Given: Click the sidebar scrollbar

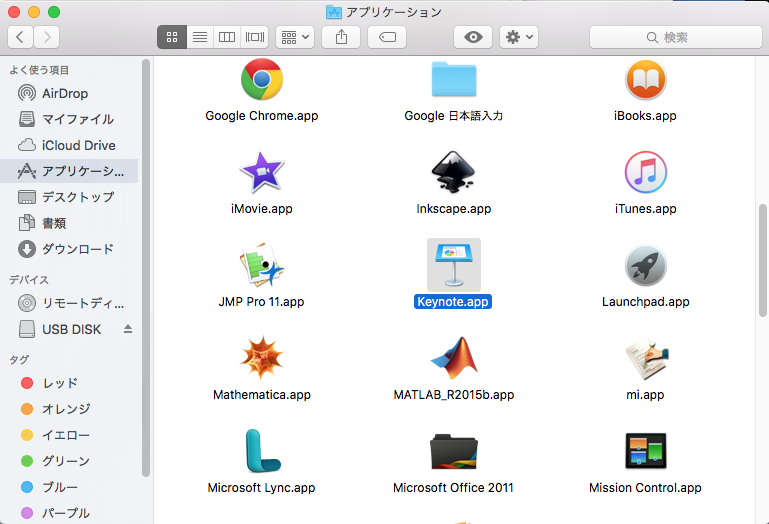Looking at the screenshot, I should tap(146, 267).
